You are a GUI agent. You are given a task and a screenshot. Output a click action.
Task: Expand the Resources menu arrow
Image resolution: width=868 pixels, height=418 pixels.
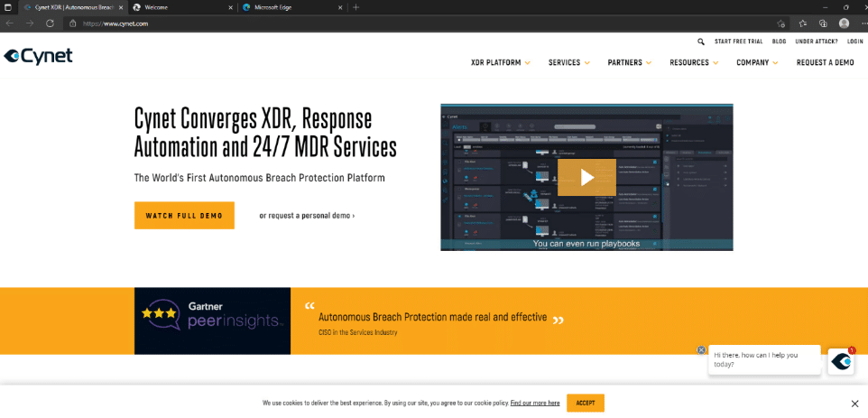tap(716, 63)
